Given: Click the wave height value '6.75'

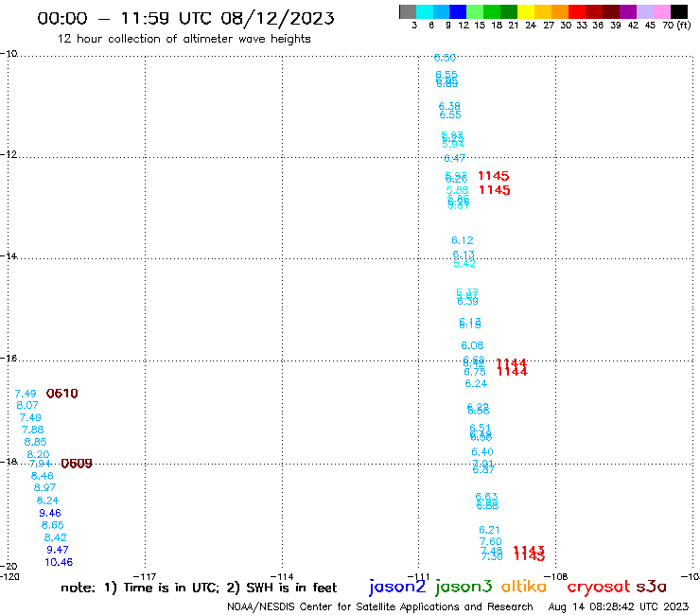Looking at the screenshot, I should (475, 372).
